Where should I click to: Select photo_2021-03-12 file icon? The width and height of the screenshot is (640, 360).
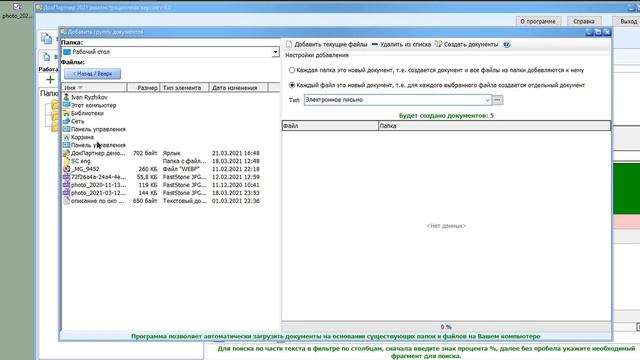pos(67,193)
